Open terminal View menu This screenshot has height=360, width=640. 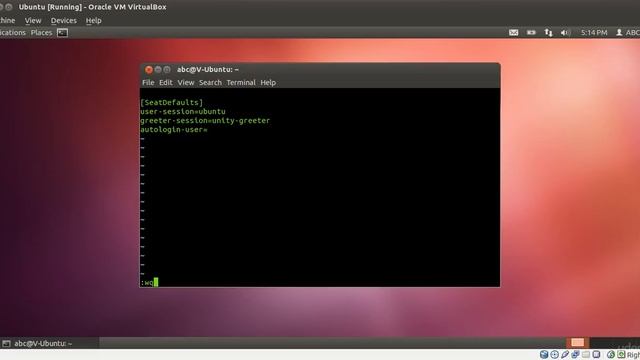(186, 82)
